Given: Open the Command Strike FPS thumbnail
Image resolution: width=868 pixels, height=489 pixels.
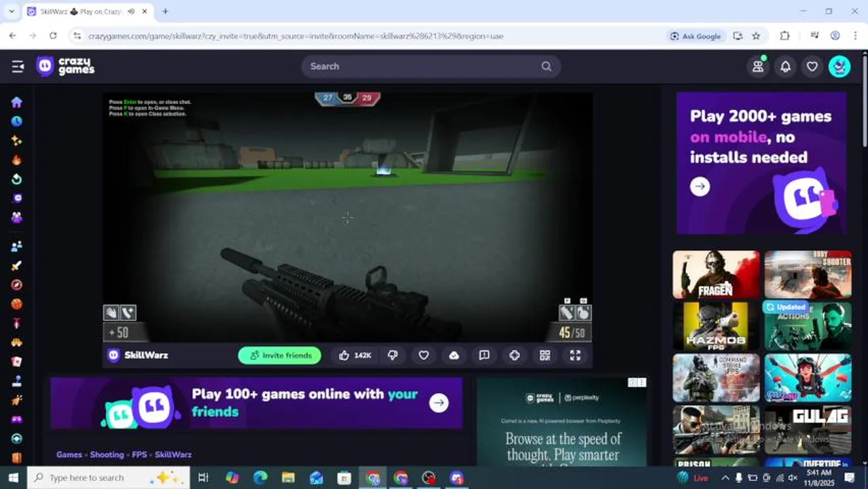Looking at the screenshot, I should pyautogui.click(x=717, y=378).
